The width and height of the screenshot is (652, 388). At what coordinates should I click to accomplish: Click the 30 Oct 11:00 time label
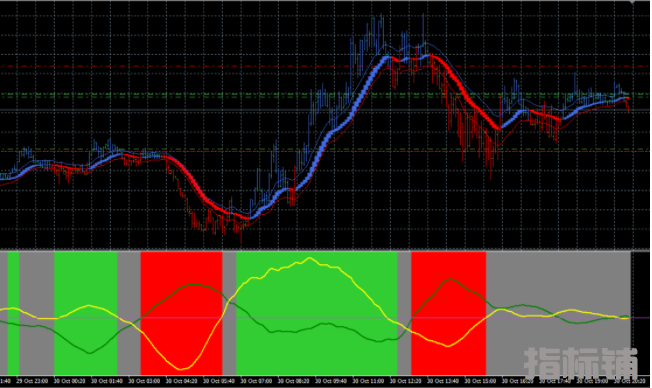coord(368,381)
